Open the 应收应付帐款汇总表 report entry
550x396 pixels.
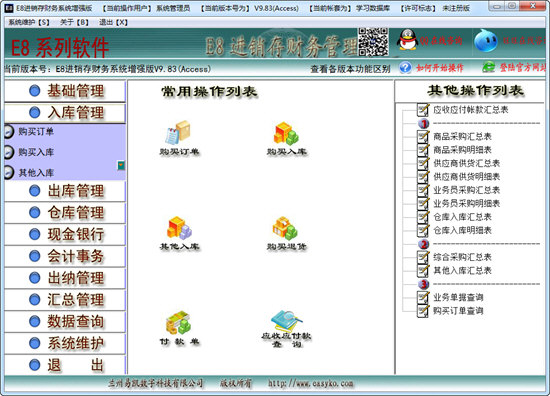pyautogui.click(x=470, y=110)
